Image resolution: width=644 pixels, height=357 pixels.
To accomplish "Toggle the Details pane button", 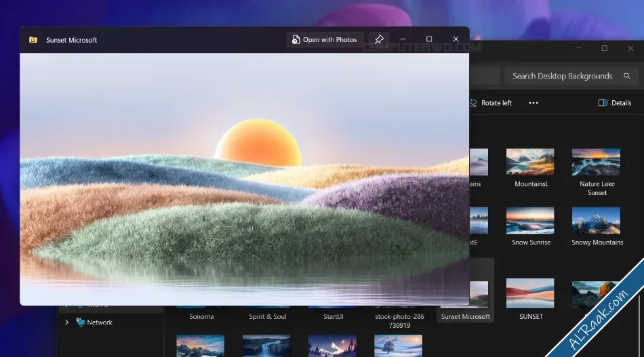I will (615, 103).
